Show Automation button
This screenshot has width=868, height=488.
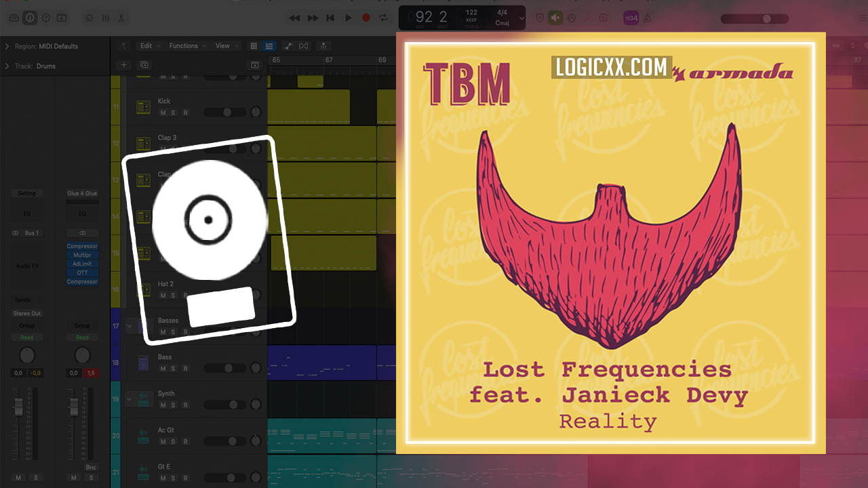click(288, 45)
